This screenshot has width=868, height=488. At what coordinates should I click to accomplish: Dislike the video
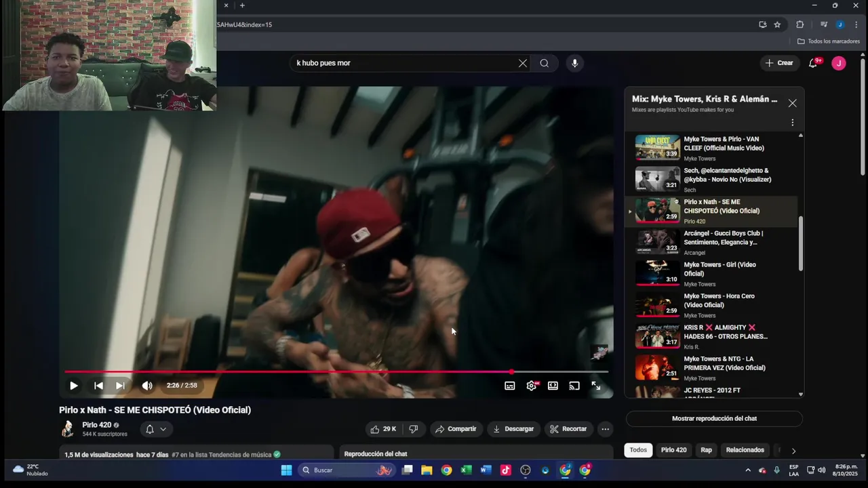[413, 429]
